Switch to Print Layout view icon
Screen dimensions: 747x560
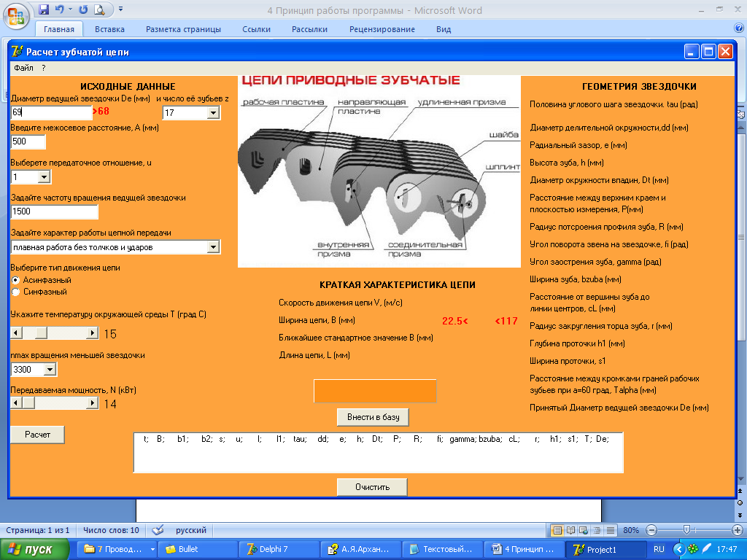(x=557, y=530)
